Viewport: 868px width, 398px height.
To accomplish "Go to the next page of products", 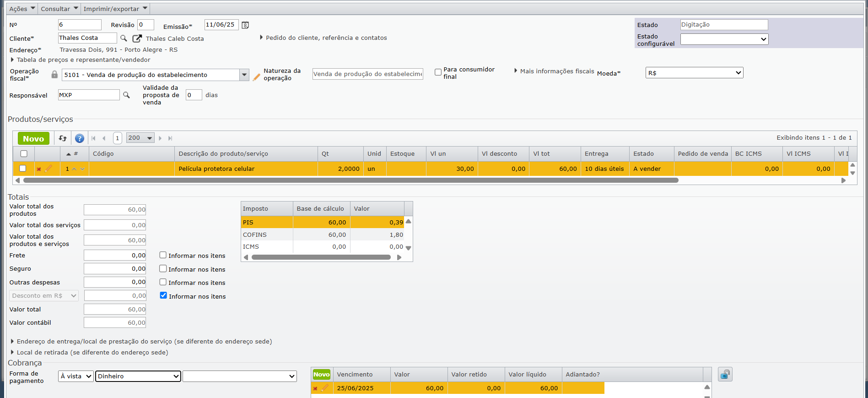I will [160, 138].
